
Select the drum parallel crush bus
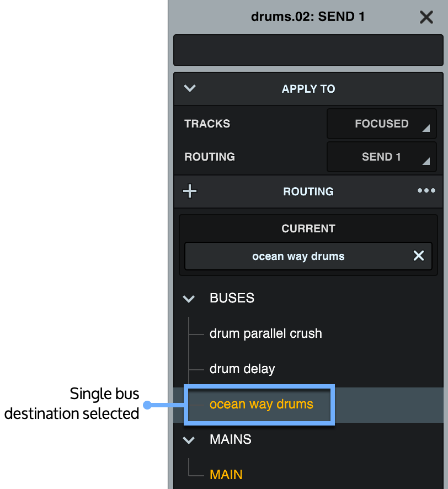tap(265, 333)
